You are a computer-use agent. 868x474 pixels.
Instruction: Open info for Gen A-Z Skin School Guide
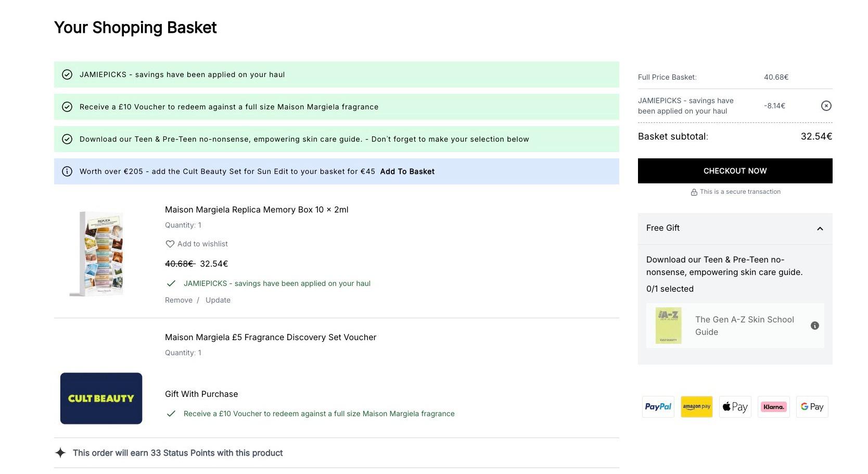(814, 326)
